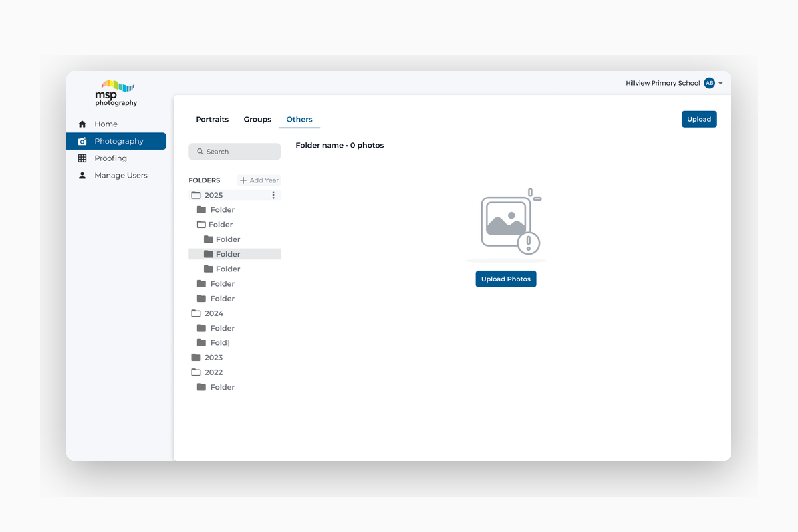The height and width of the screenshot is (532, 798).
Task: Click the Upload Photos button
Action: (x=506, y=279)
